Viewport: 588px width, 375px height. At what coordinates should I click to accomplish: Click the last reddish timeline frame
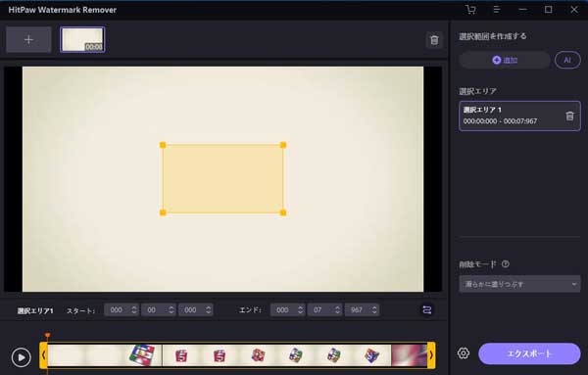click(409, 354)
